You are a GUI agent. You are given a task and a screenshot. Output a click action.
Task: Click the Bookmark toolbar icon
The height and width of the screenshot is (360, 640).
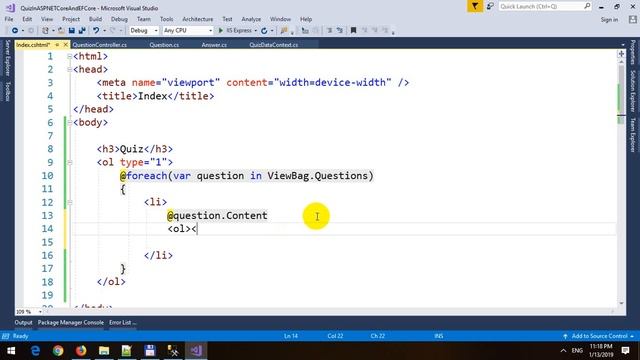pyautogui.click(x=354, y=31)
